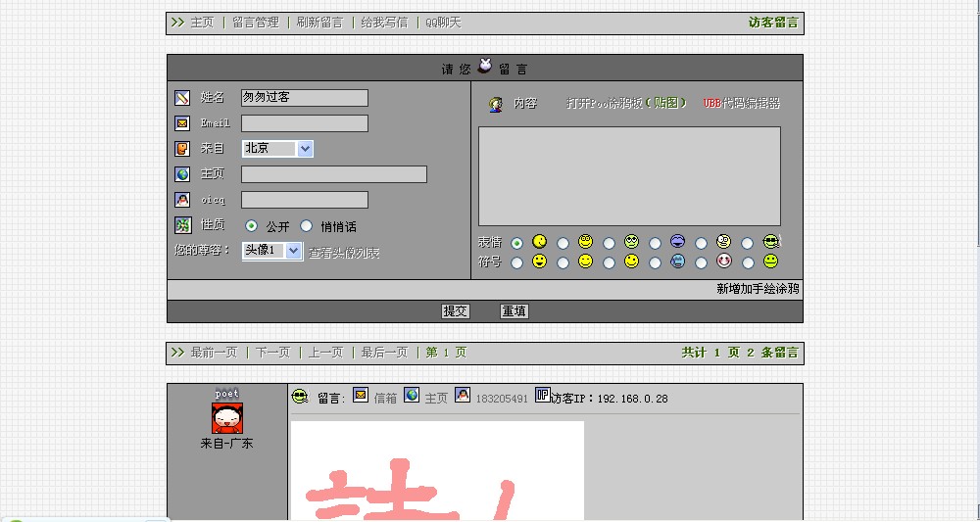This screenshot has height=522, width=980.
Task: Click the 姓名 field containing 匆匆过客
Action: pos(305,98)
